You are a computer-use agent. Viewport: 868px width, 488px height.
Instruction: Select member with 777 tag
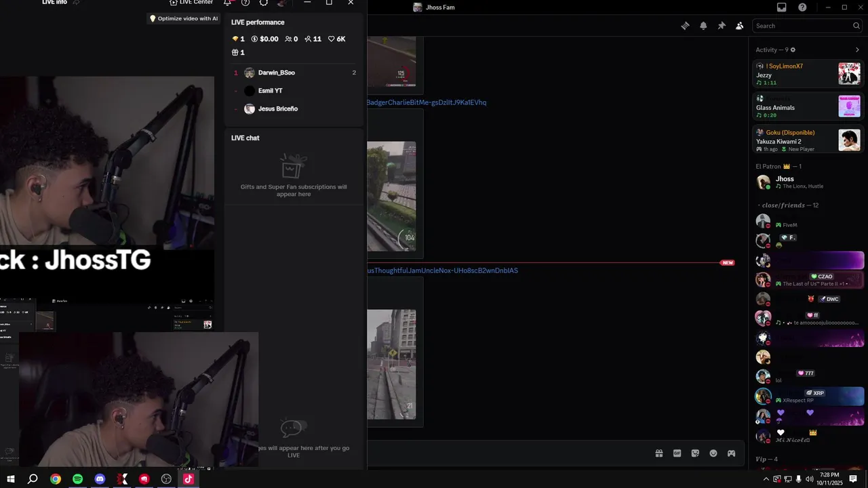(x=808, y=377)
